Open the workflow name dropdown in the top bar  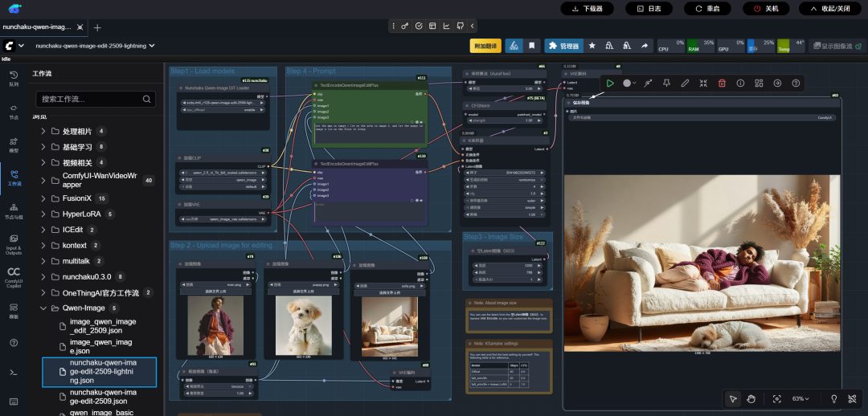click(x=95, y=46)
